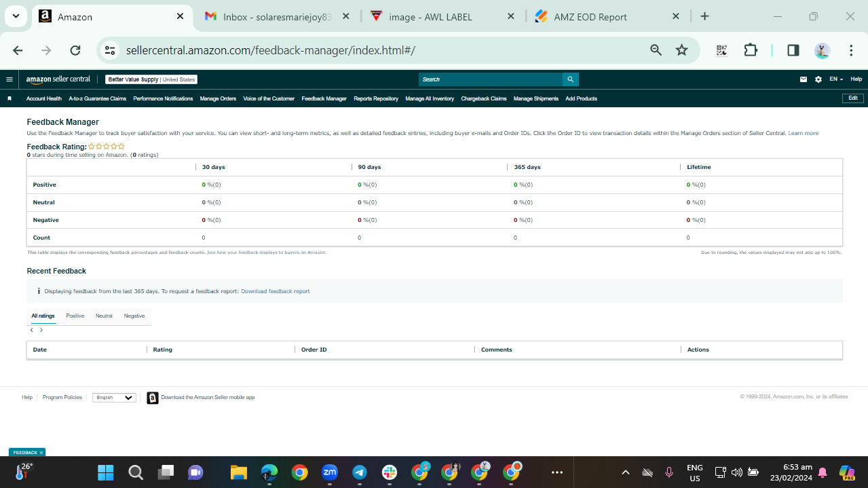
Task: Open Add Products in navigation
Action: (581, 98)
